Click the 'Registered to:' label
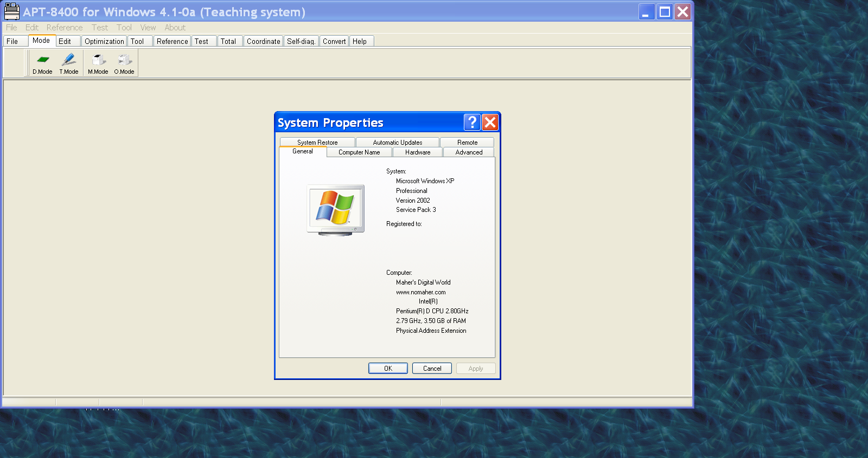The width and height of the screenshot is (868, 458). tap(404, 224)
